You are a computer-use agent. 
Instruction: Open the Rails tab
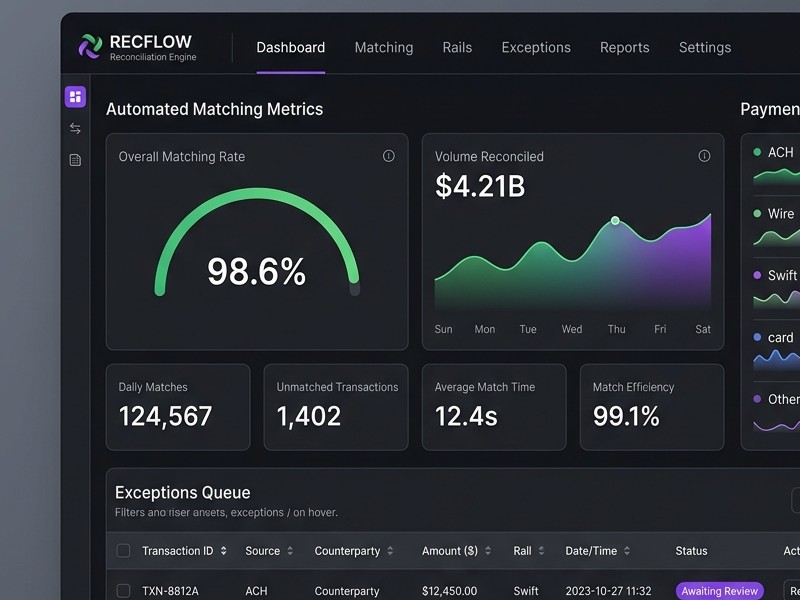457,47
